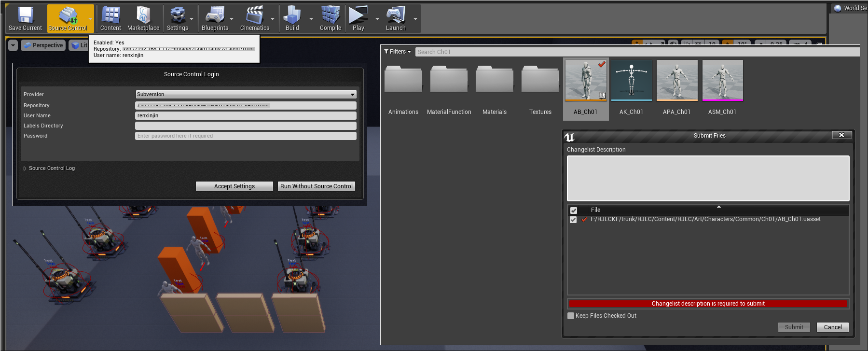
Task: Click the User Name field renxinjin
Action: click(246, 115)
